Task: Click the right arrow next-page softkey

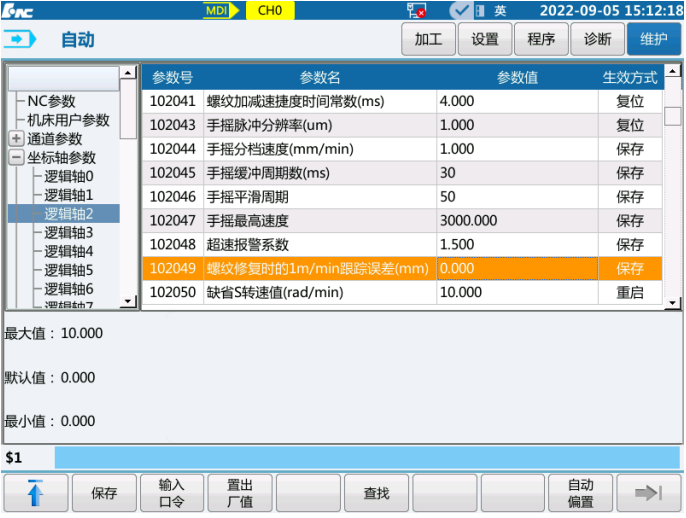Action: point(649,493)
